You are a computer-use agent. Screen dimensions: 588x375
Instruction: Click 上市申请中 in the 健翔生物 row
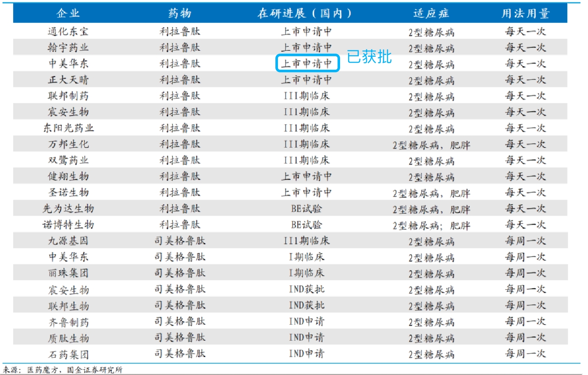pyautogui.click(x=307, y=176)
